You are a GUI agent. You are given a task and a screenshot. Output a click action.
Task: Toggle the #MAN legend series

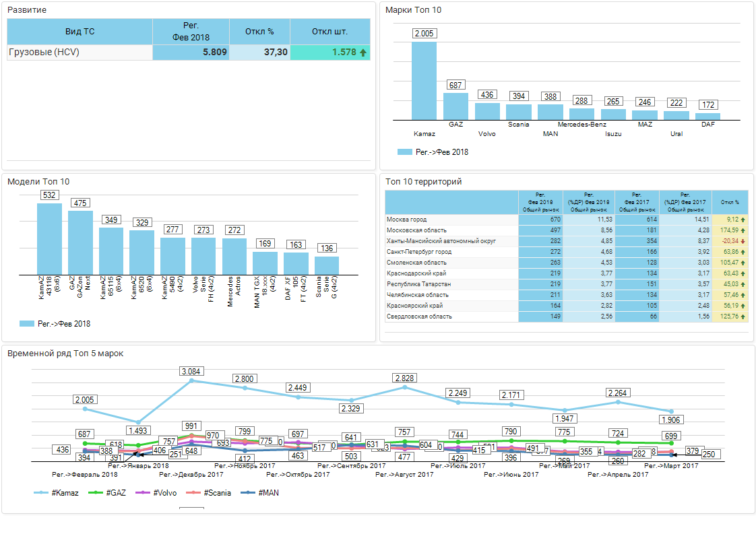(260, 493)
